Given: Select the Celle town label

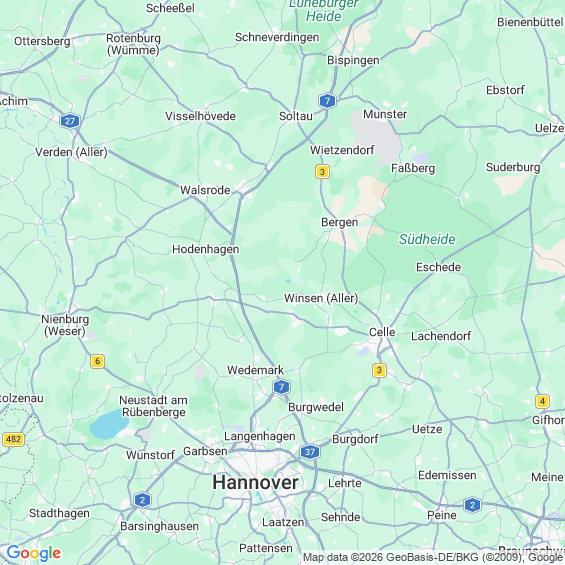Looking at the screenshot, I should [x=382, y=332].
